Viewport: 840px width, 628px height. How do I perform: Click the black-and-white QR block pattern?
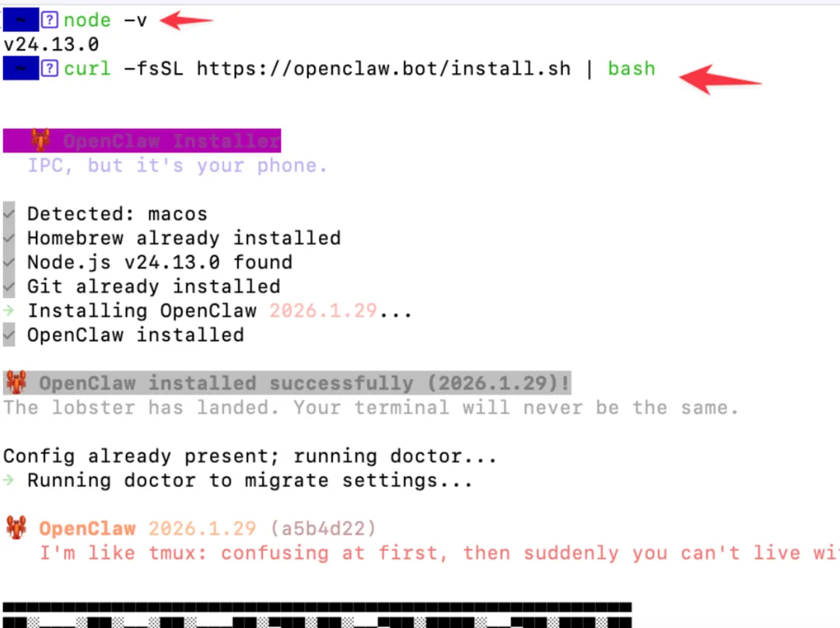tap(317, 615)
